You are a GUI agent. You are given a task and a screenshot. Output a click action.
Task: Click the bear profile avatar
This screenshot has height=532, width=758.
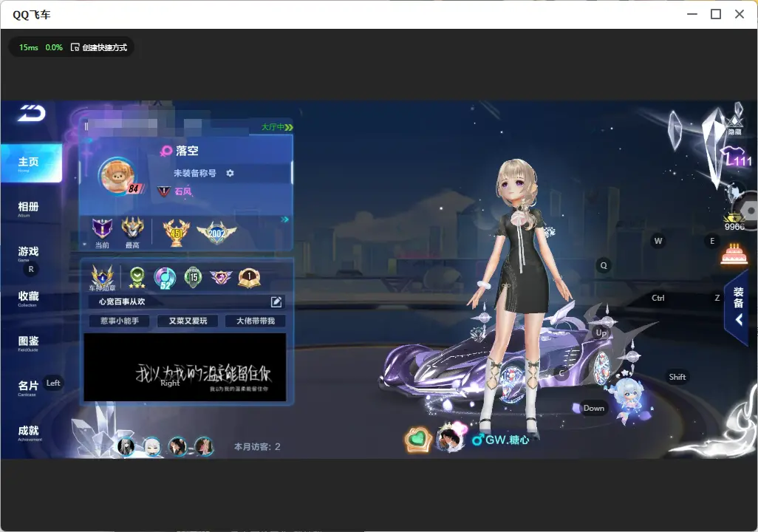[117, 175]
